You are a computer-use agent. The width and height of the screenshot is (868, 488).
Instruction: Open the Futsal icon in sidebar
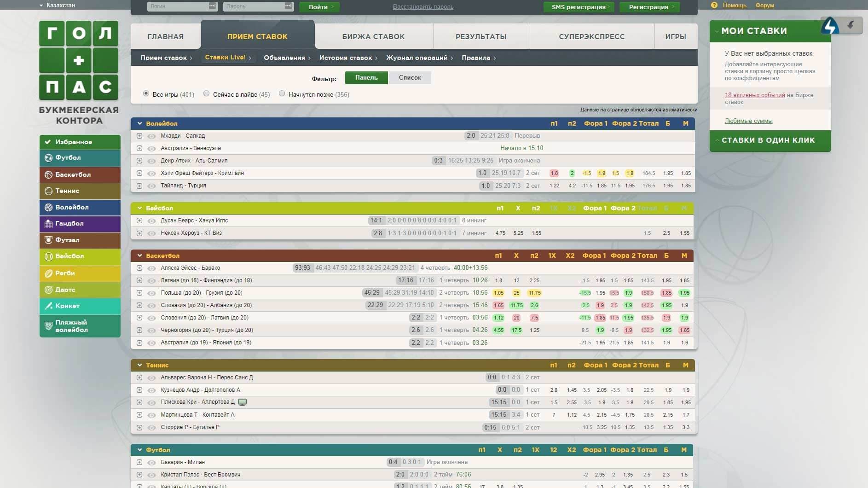[48, 240]
